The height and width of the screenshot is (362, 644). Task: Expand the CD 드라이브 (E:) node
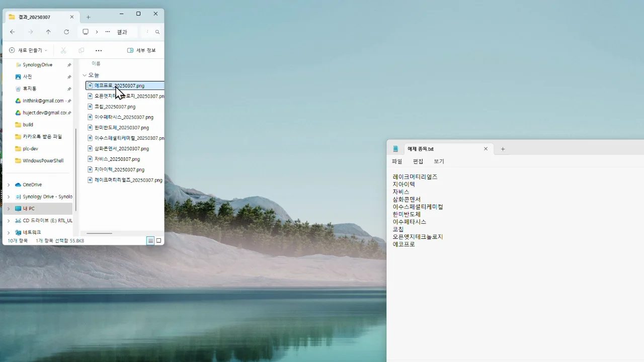pyautogui.click(x=8, y=220)
